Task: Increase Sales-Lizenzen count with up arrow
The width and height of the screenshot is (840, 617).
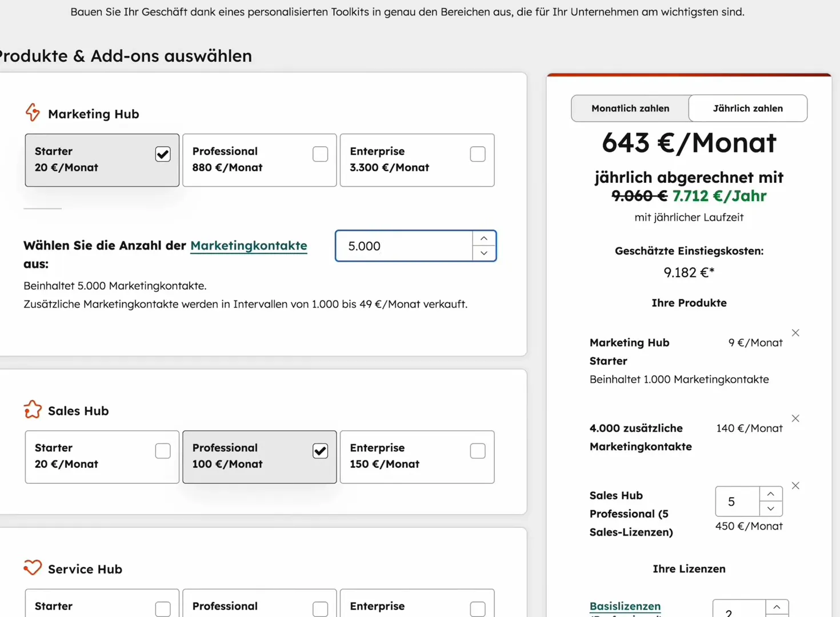Action: pyautogui.click(x=771, y=494)
